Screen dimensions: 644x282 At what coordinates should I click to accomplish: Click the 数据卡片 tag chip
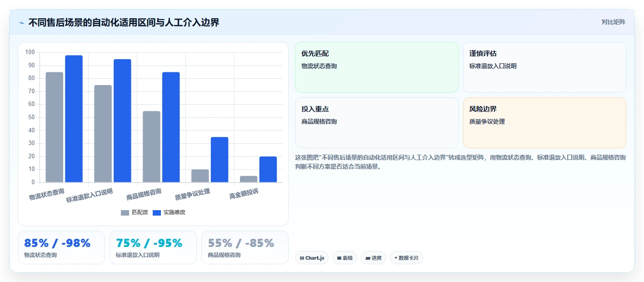pyautogui.click(x=406, y=258)
